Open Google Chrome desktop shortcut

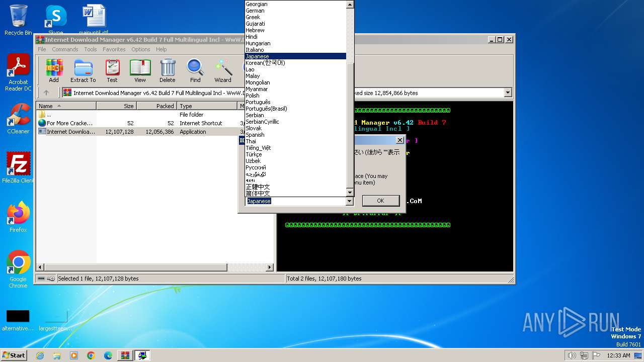pos(18,269)
